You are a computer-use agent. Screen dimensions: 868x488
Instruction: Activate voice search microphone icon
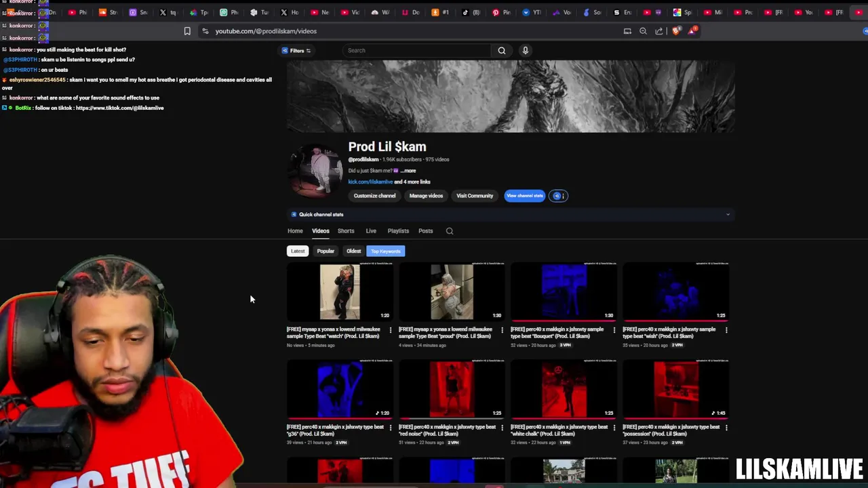coord(525,50)
